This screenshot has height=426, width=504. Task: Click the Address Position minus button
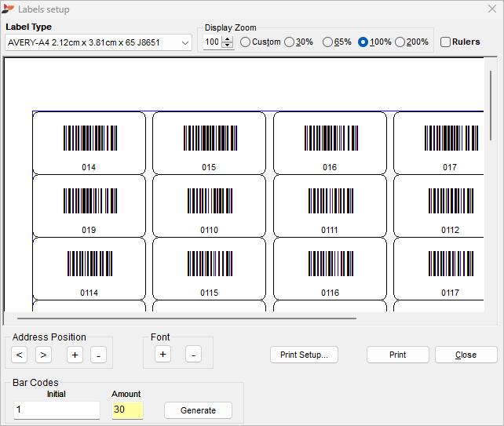pos(98,355)
